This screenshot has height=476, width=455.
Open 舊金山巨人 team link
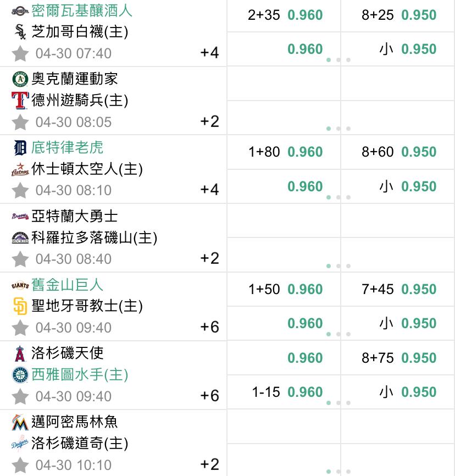coord(67,285)
